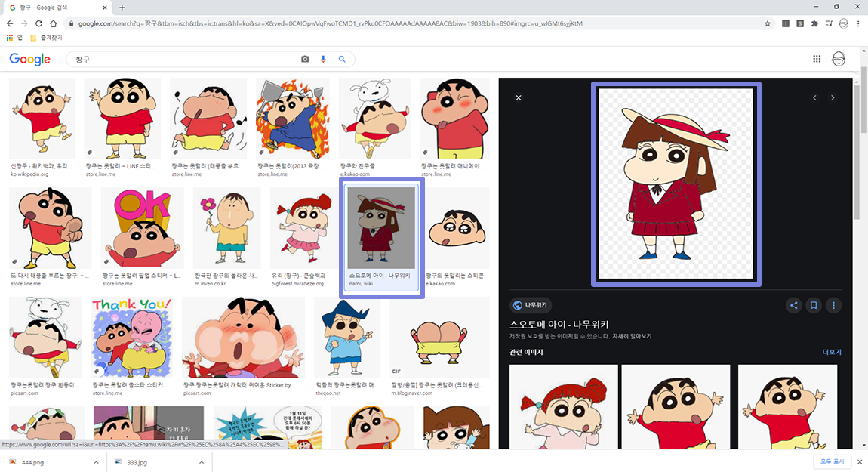The width and height of the screenshot is (868, 475).
Task: Open the GIF thumbnail from m.blog.naver.com
Action: pyautogui.click(x=440, y=338)
